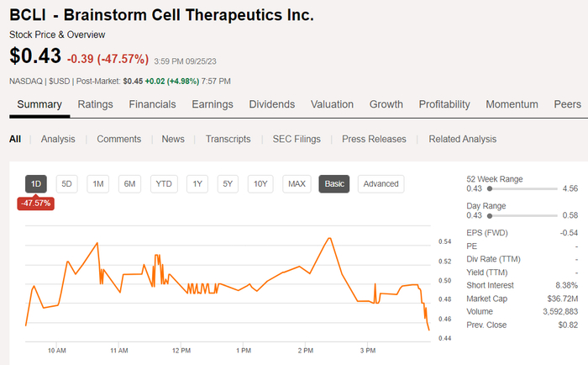This screenshot has width=588, height=365.
Task: Show year-to-date YTD chart
Action: (164, 183)
